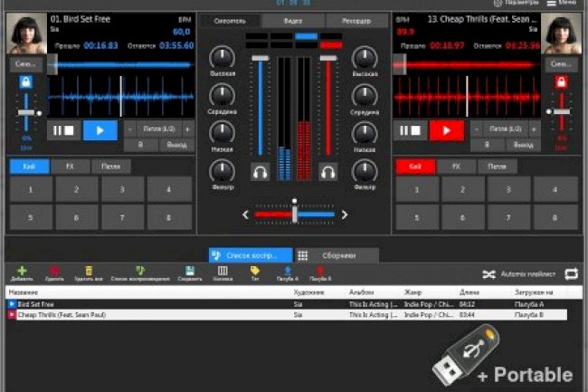Screen dimensions: 588x392
Task: Sort by the Название column header
Action: 24,292
